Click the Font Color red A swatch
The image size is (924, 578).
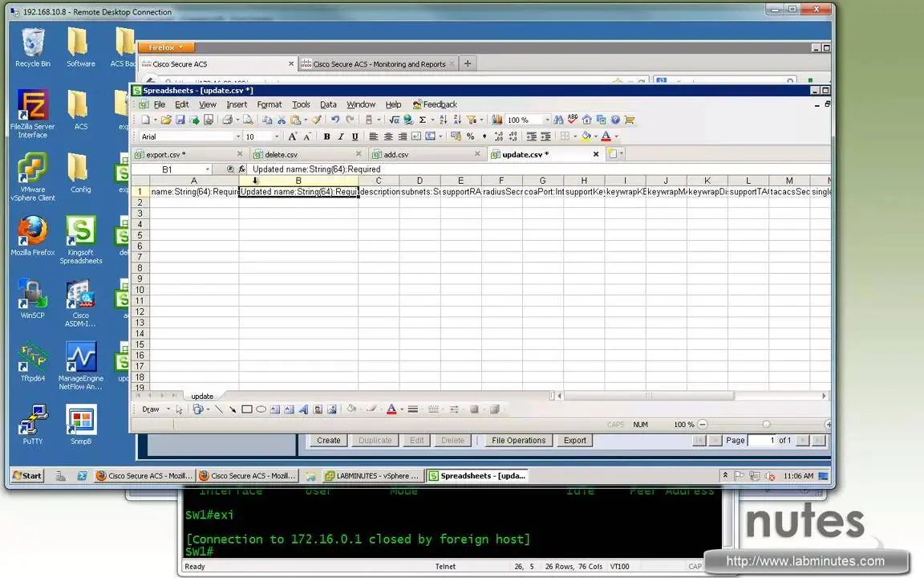(x=606, y=136)
